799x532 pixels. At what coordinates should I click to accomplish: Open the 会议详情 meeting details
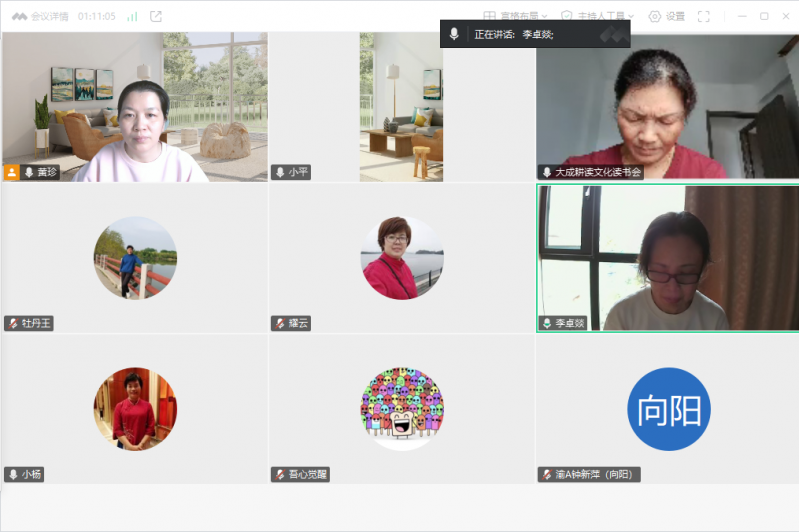43,17
